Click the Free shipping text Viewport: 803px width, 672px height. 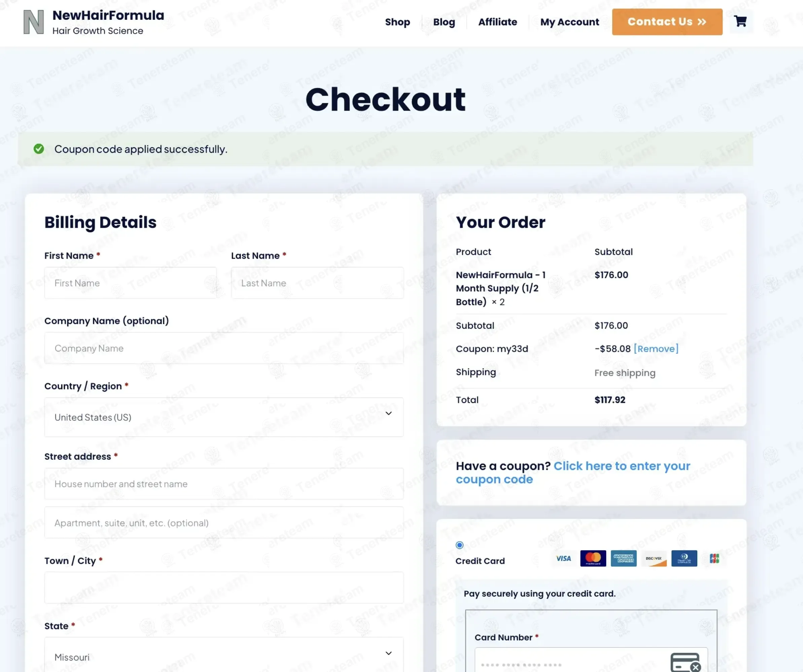pyautogui.click(x=625, y=373)
